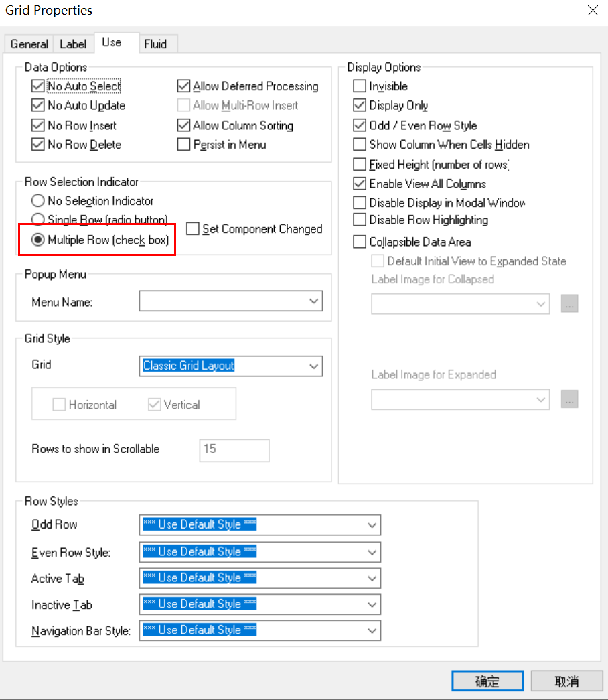Select the No Selection Indicator option

(x=37, y=200)
